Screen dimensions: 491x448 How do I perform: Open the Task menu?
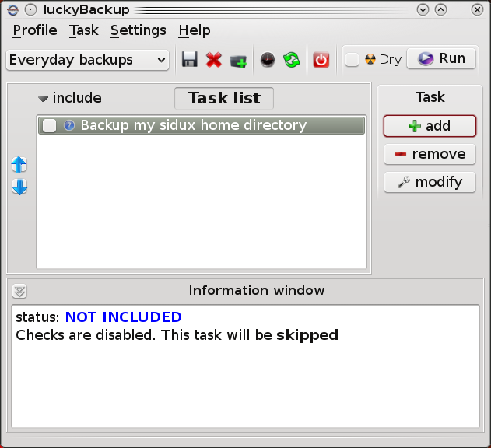tap(83, 30)
